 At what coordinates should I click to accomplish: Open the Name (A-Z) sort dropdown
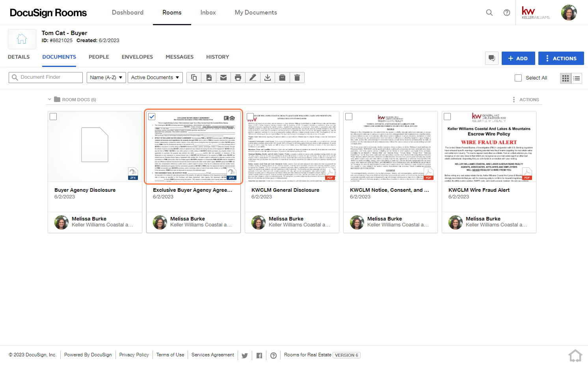(x=106, y=78)
